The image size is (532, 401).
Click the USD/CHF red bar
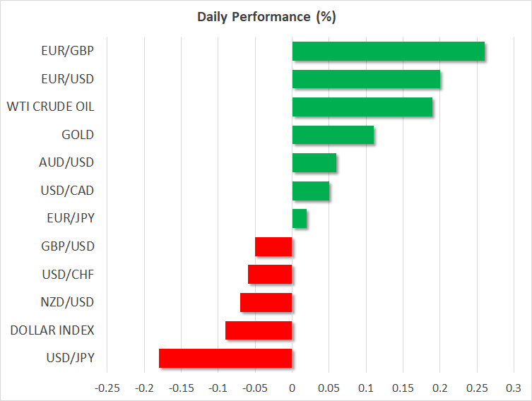point(270,275)
